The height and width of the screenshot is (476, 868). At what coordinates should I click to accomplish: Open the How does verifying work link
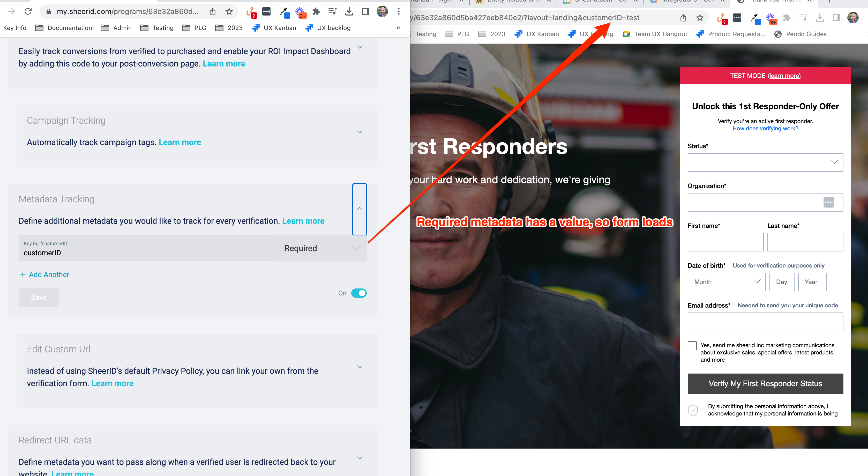(765, 128)
